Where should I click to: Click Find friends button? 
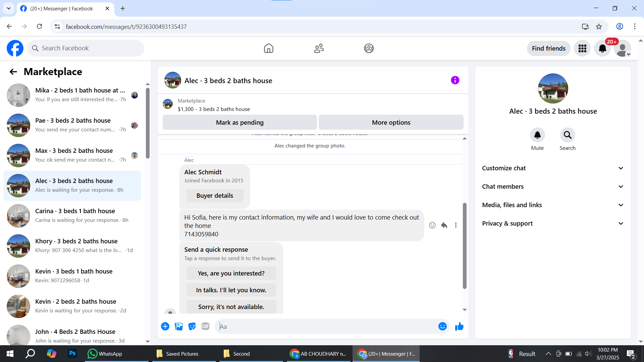pos(549,48)
